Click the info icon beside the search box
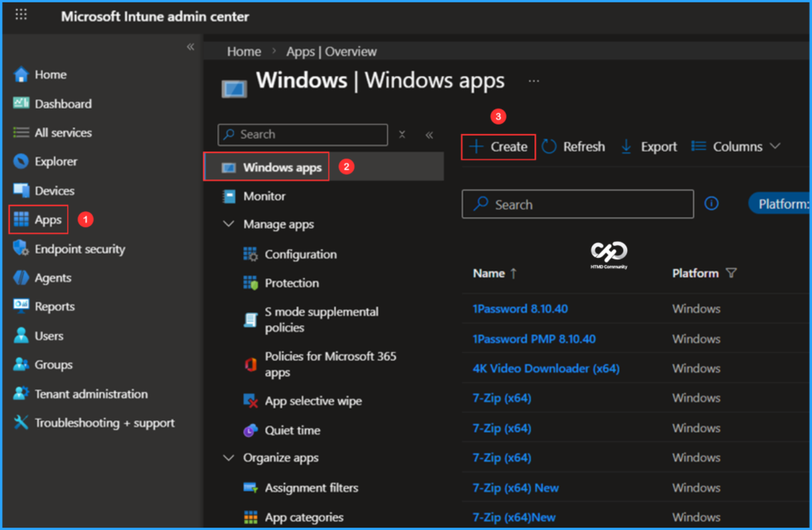812x530 pixels. [x=710, y=204]
